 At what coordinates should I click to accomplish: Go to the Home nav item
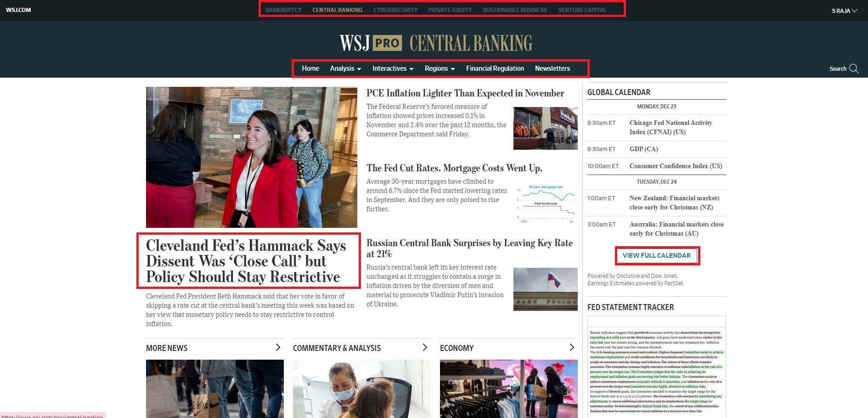point(310,68)
